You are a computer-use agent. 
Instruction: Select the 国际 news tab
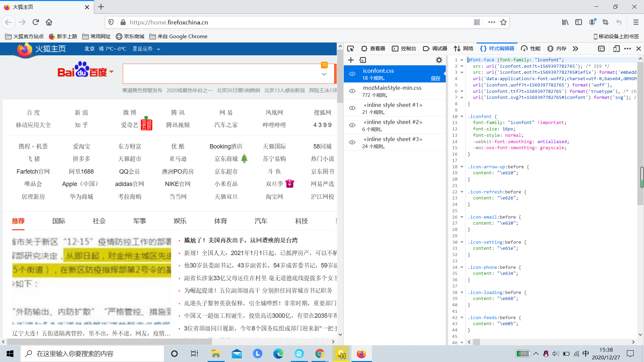click(x=59, y=221)
